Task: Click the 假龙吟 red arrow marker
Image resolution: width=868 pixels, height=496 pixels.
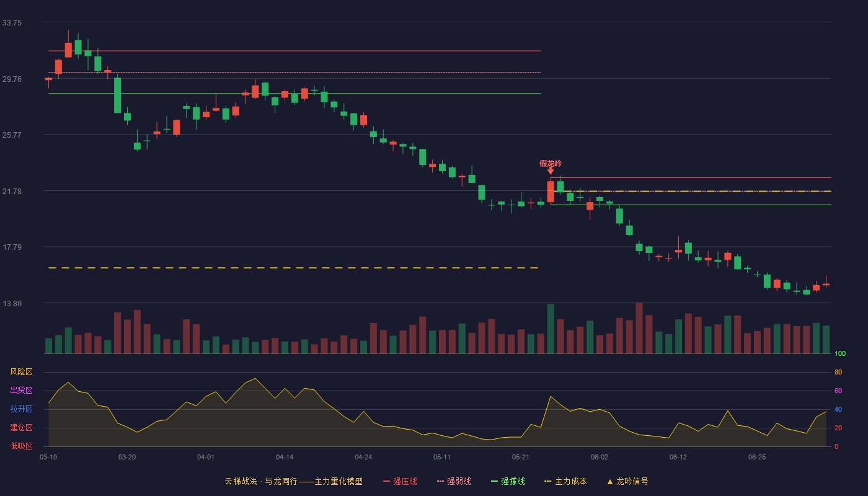Action: [x=551, y=171]
